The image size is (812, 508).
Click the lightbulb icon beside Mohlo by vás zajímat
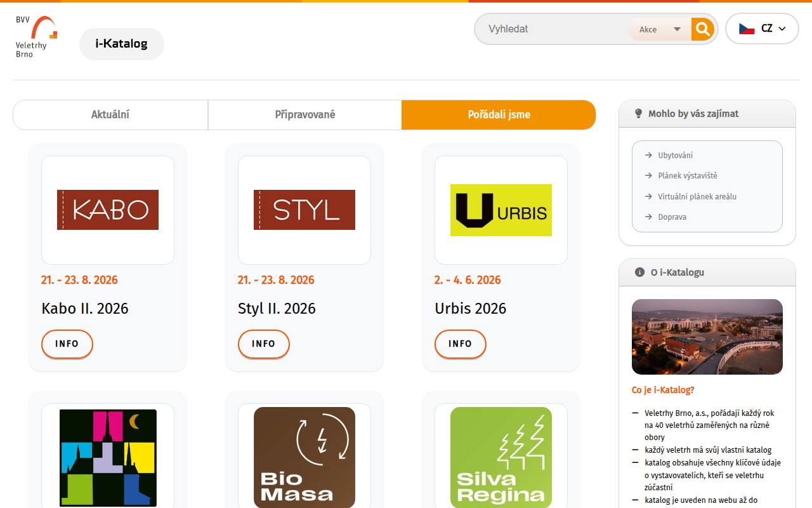pyautogui.click(x=639, y=114)
